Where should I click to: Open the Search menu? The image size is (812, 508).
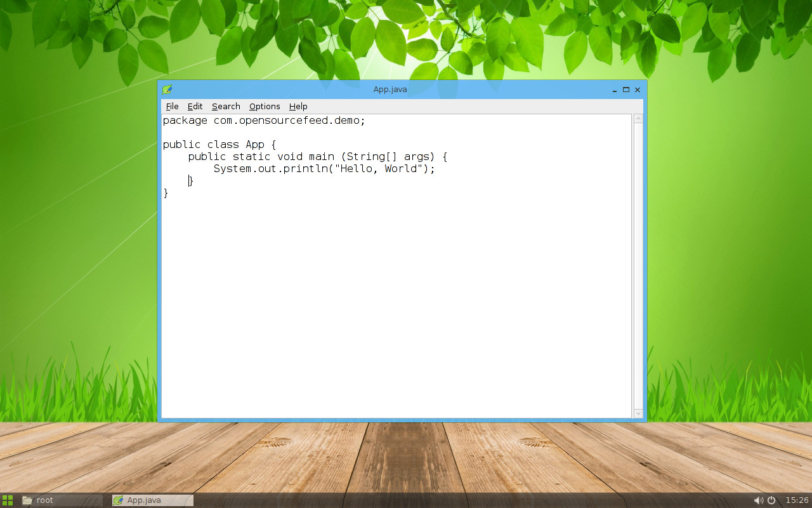[226, 106]
